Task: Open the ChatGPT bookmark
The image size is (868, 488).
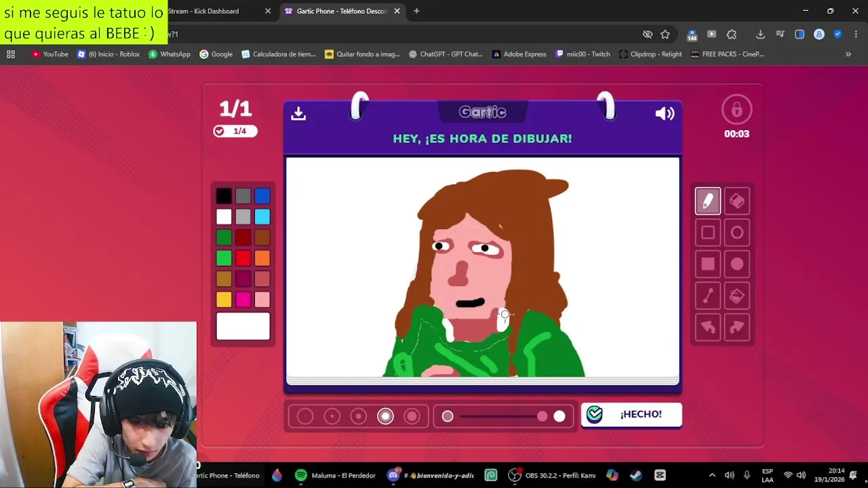Action: pos(446,54)
